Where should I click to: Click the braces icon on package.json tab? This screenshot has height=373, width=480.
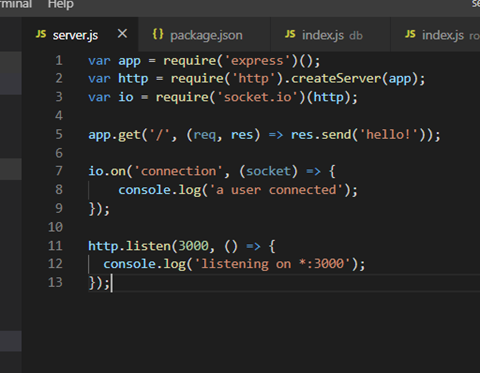pyautogui.click(x=158, y=34)
